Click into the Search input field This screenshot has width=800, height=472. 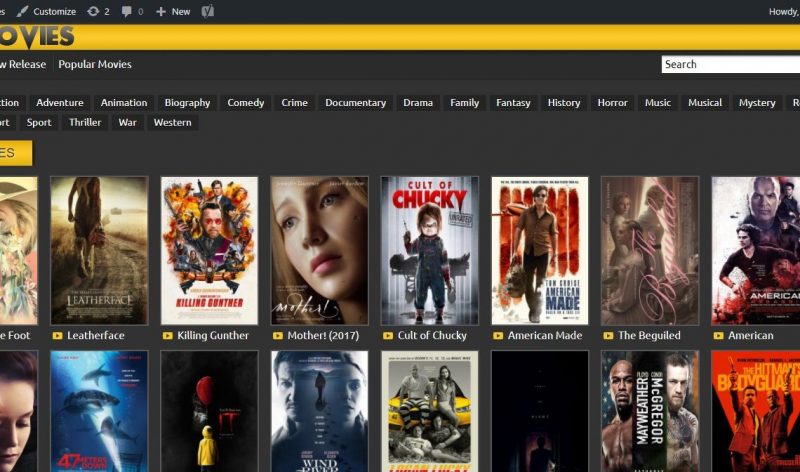tap(731, 64)
